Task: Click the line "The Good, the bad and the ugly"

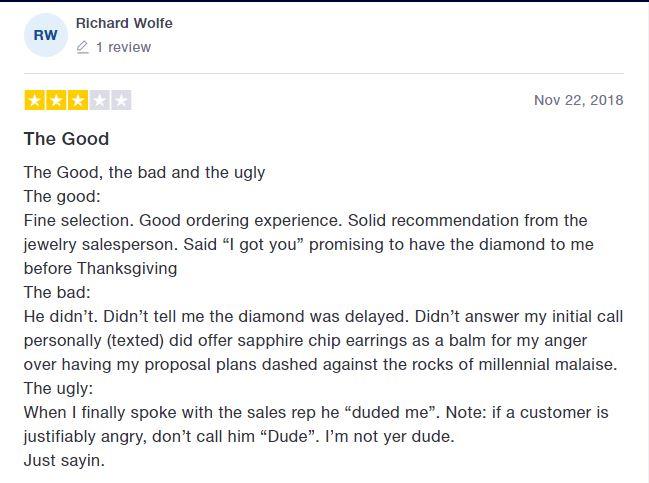Action: (x=144, y=173)
